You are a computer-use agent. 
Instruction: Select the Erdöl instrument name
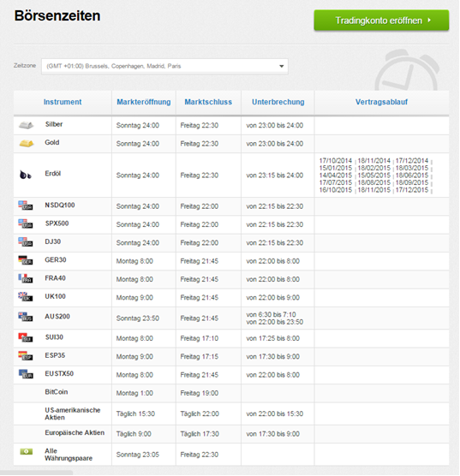coord(53,173)
